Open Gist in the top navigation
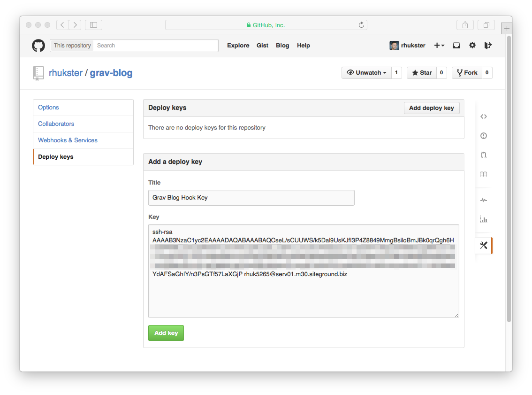Screen dimensions: 532x395 (x=263, y=46)
